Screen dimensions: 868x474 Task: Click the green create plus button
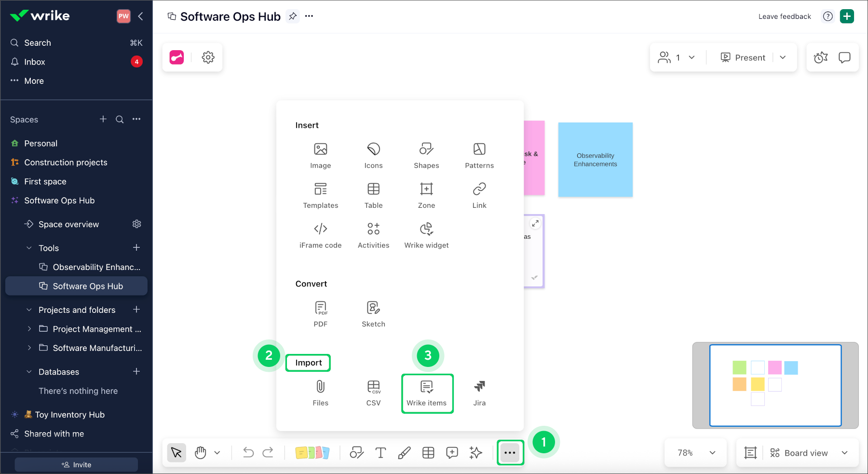coord(847,16)
